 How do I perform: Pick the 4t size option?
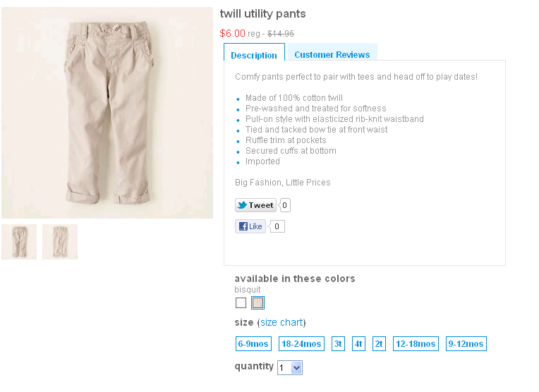pyautogui.click(x=358, y=344)
